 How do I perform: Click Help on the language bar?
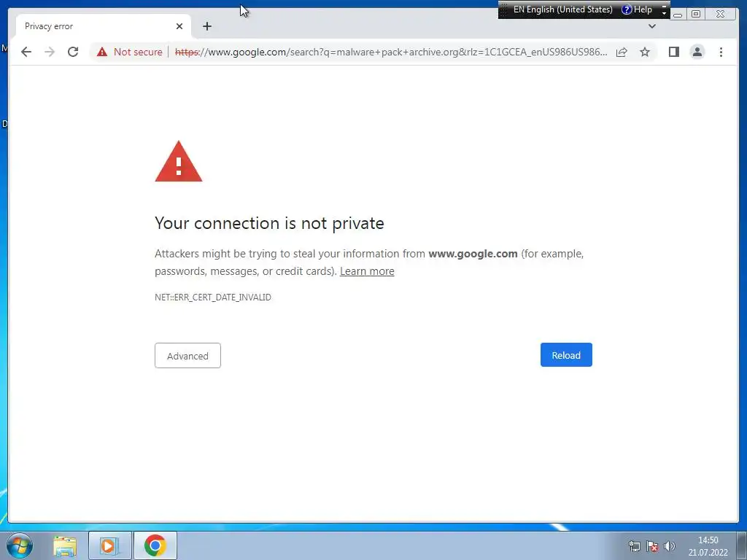pyautogui.click(x=637, y=9)
